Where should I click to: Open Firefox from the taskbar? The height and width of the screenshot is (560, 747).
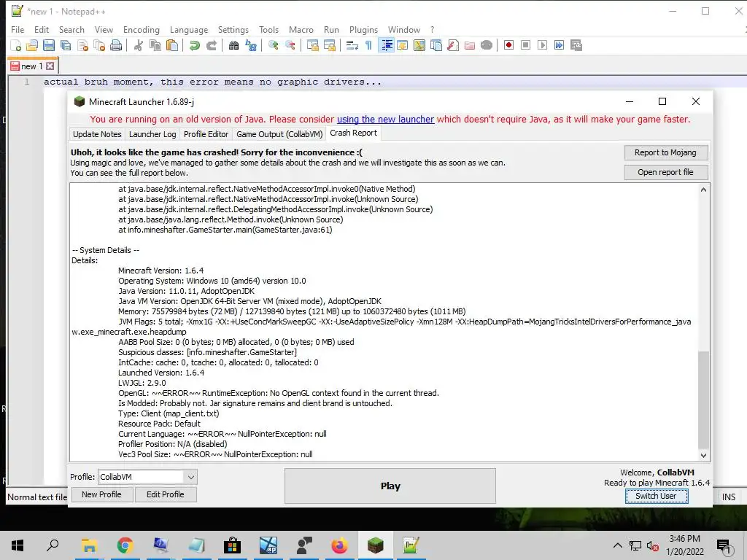point(340,545)
